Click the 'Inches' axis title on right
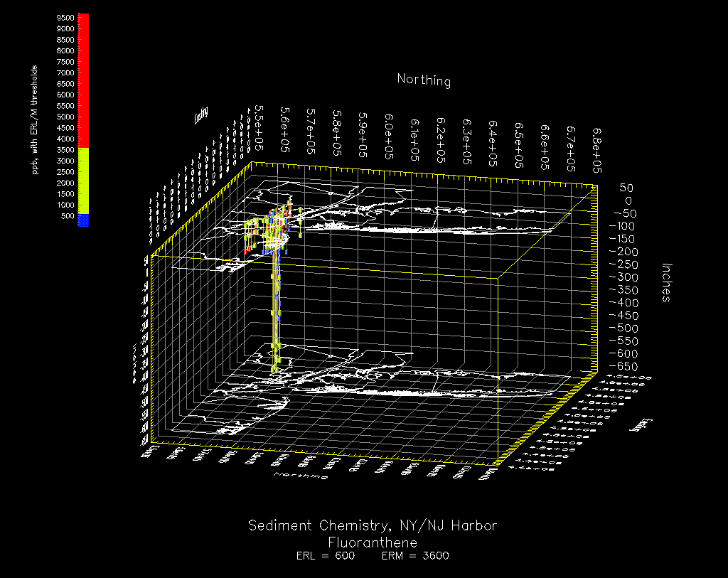This screenshot has height=578, width=728. [667, 282]
